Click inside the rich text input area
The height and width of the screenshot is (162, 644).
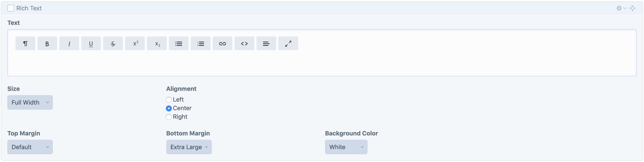pos(322,62)
